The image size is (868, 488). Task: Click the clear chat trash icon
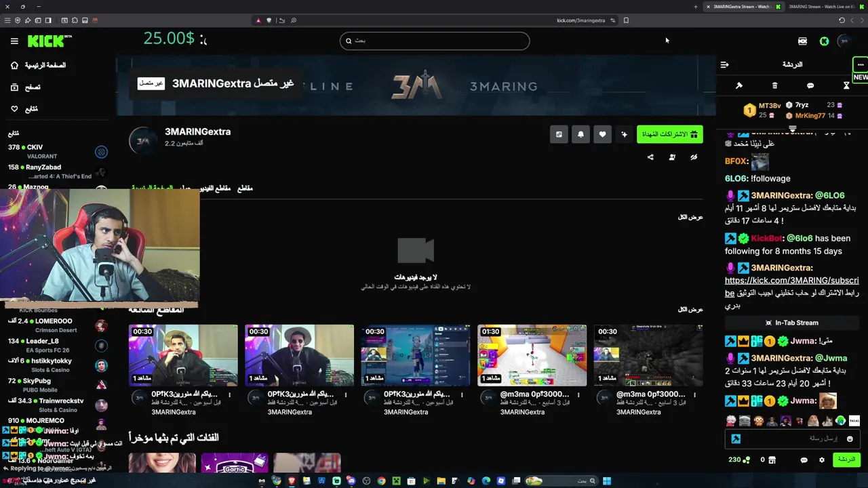coord(774,85)
